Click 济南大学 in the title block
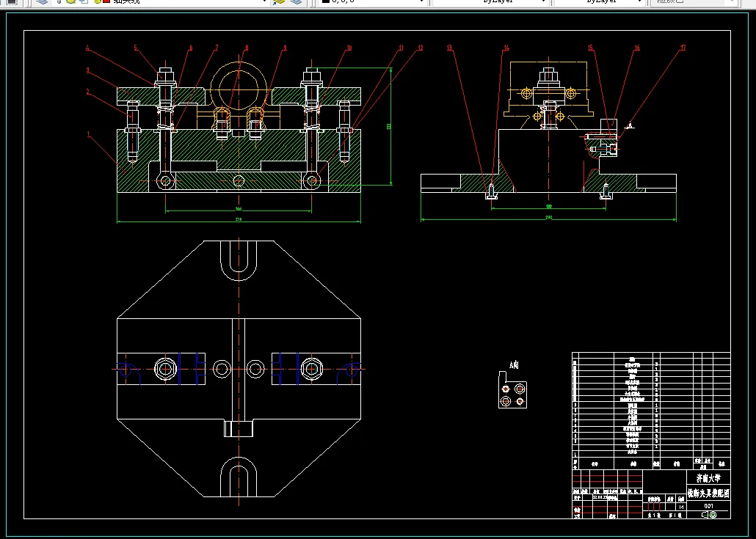 pos(709,478)
